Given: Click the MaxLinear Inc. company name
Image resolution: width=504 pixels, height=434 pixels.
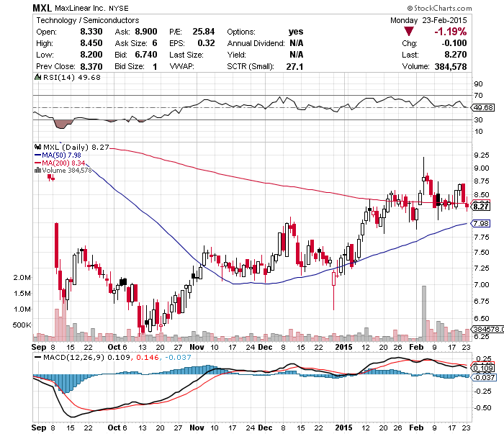Looking at the screenshot, I should [80, 9].
